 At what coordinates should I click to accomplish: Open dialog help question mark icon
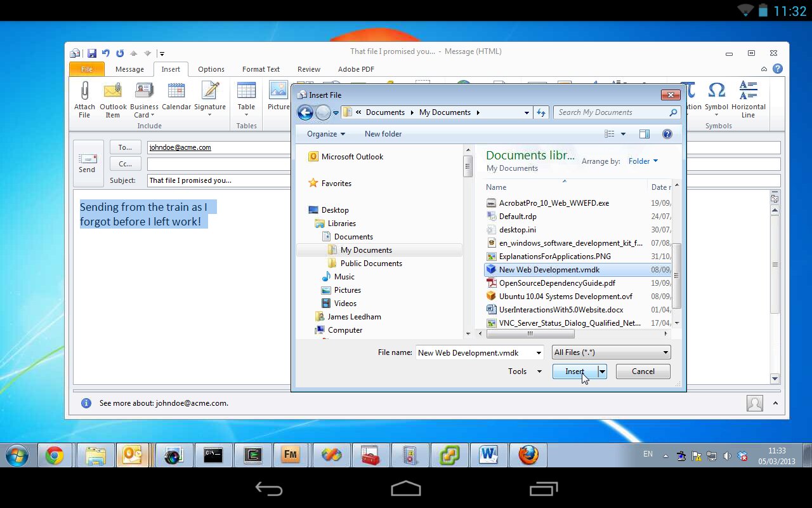coord(667,134)
